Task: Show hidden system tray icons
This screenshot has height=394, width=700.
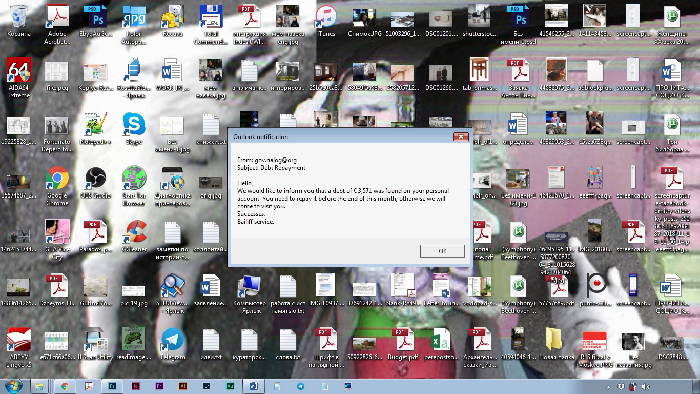Action: coord(608,387)
